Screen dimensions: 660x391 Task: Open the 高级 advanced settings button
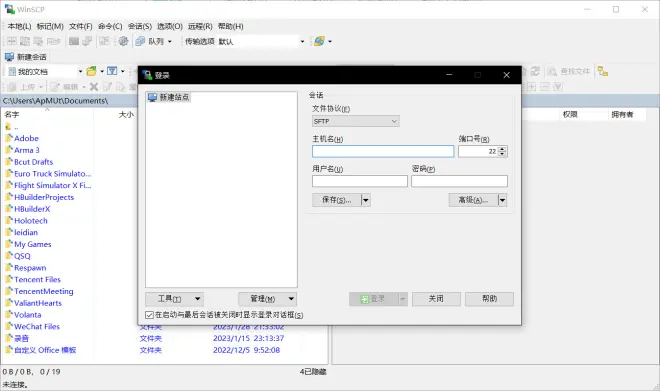pos(473,200)
